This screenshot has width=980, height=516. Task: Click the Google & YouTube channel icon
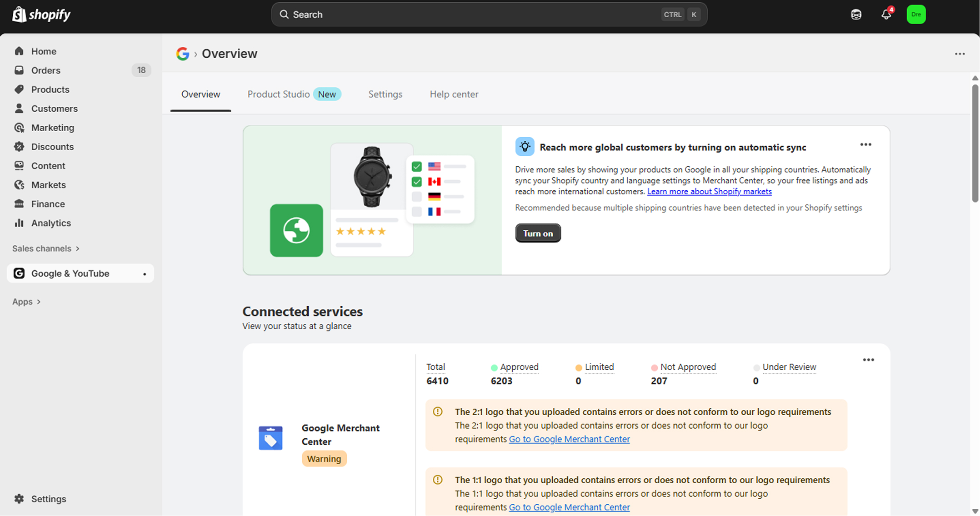[x=19, y=273]
